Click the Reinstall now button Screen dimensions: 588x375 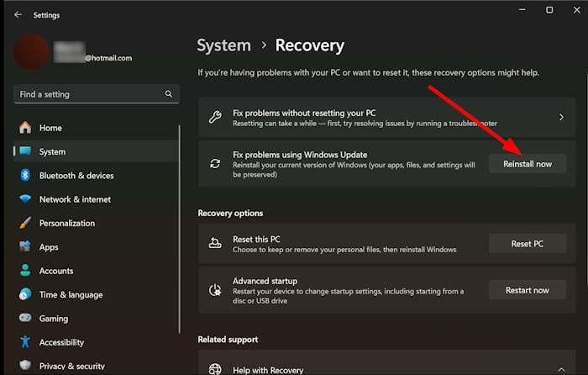tap(528, 164)
